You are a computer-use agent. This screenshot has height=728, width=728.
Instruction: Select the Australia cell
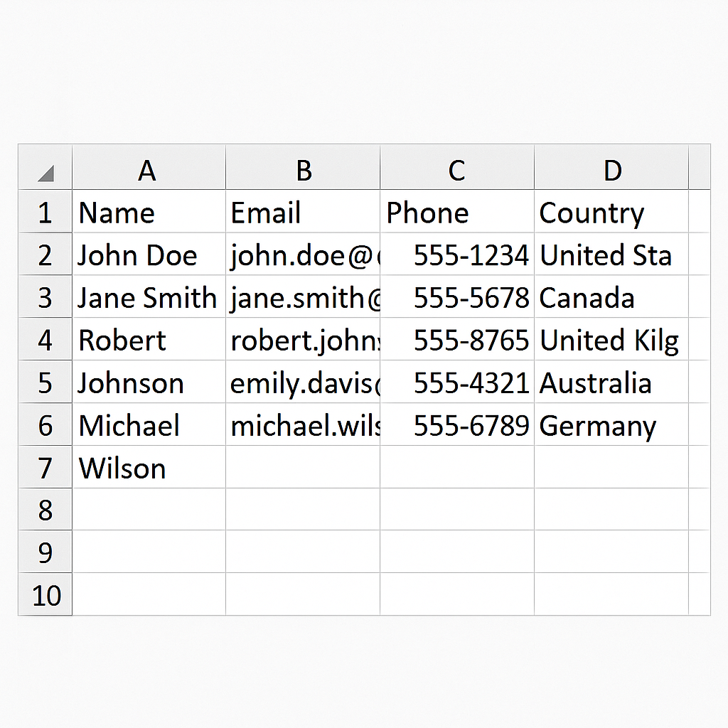point(611,382)
